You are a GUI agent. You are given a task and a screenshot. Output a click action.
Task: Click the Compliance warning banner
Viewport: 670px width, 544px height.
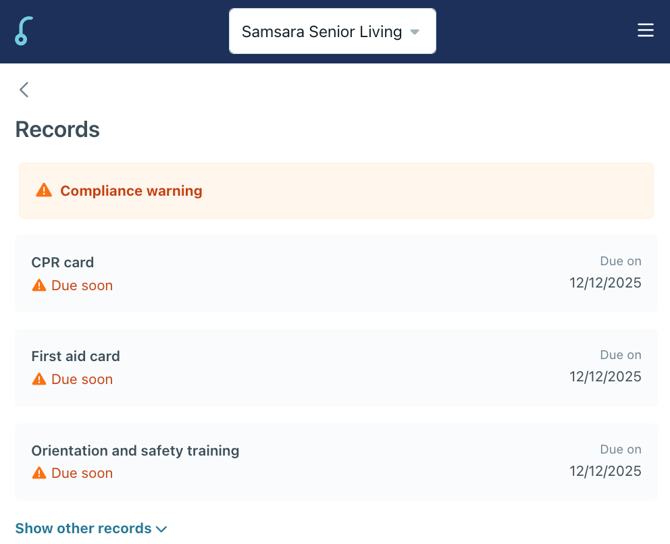click(335, 190)
